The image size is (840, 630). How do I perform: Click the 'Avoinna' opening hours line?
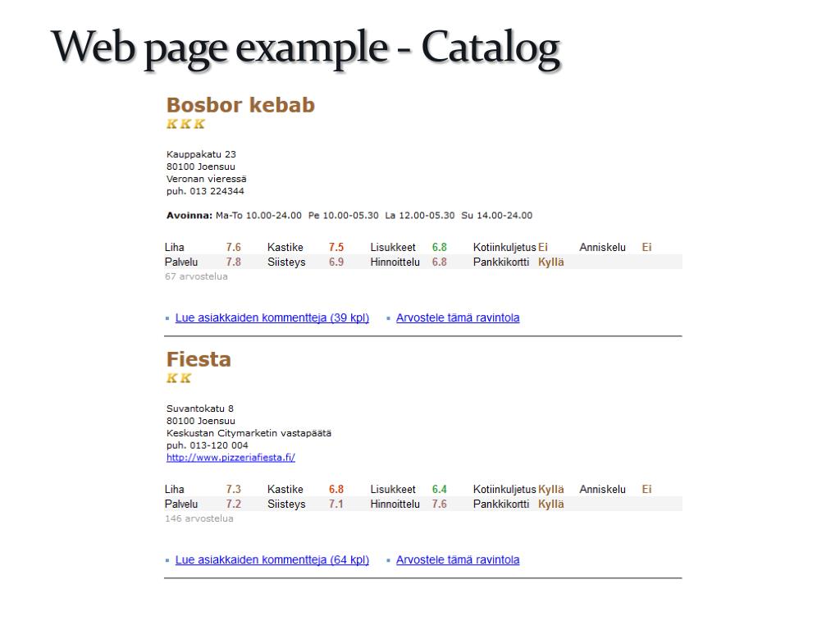click(349, 216)
